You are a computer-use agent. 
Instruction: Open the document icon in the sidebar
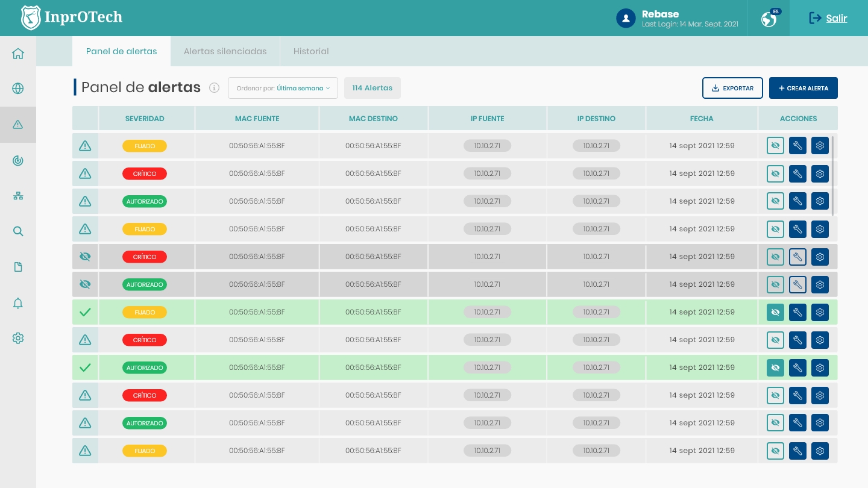pyautogui.click(x=18, y=267)
